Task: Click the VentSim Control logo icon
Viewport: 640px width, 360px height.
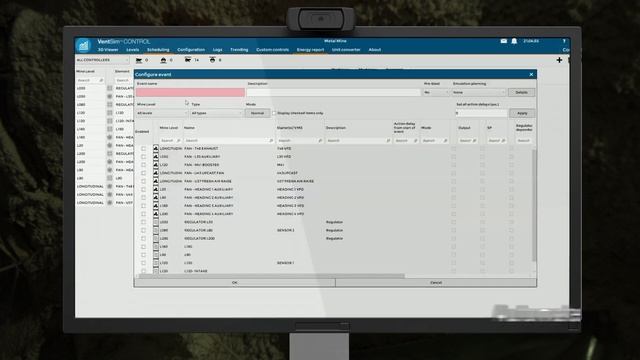Action: [x=83, y=45]
